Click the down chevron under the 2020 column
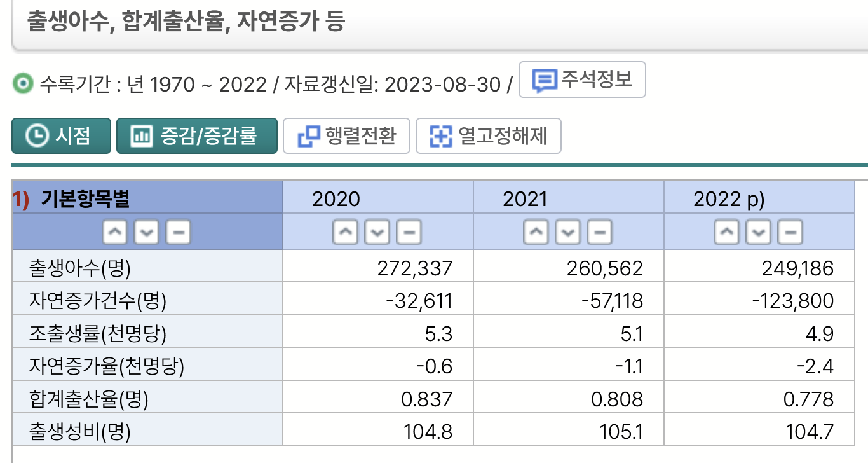868x463 pixels. tap(377, 231)
